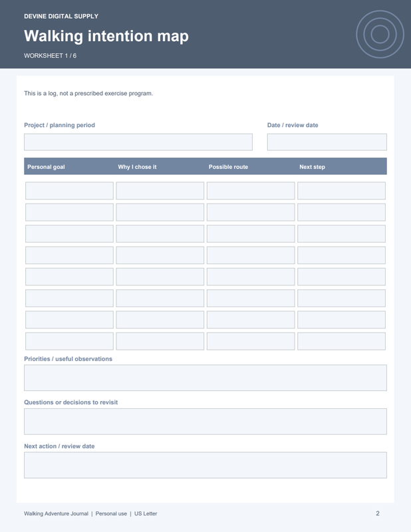
Task: Click the 'Walking Adventure Journal' footer text
Action: (x=56, y=513)
